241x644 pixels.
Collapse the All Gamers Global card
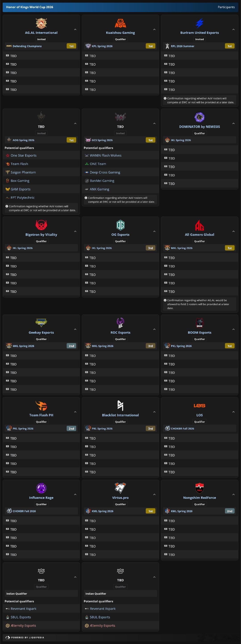click(233, 231)
